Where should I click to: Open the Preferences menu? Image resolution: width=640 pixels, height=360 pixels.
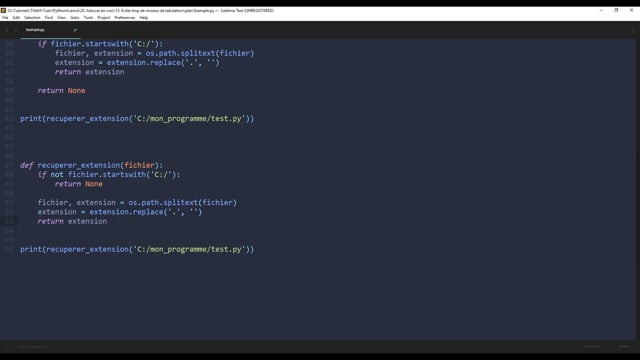click(x=124, y=18)
